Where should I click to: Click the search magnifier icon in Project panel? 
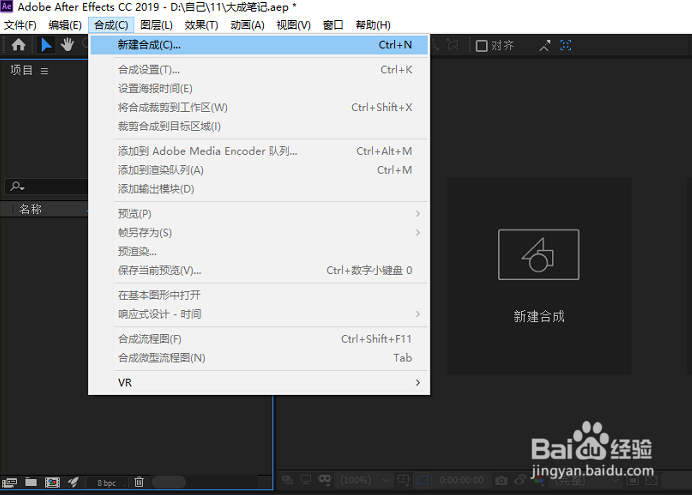point(17,186)
